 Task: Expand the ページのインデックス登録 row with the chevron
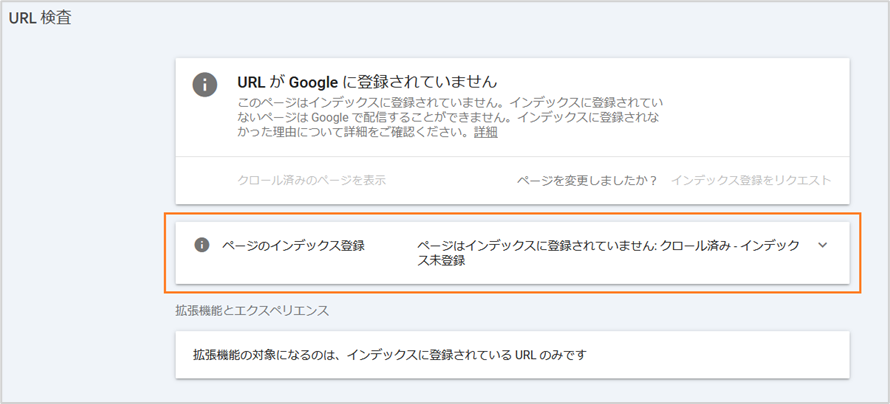point(822,245)
